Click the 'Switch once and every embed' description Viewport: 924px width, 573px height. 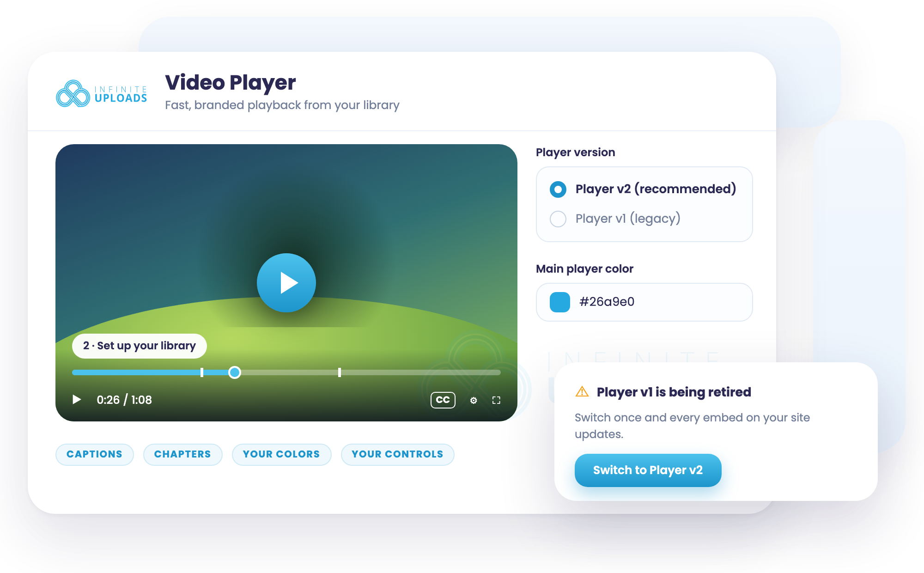click(x=692, y=426)
